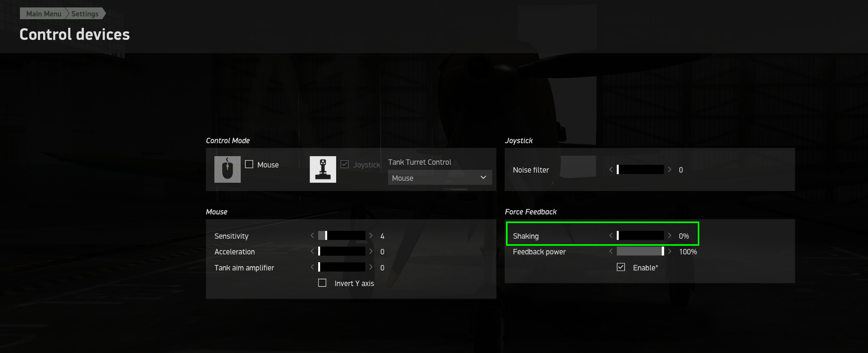Decrease Tank aim amplifier with left arrow
The image size is (868, 353).
[x=312, y=267]
